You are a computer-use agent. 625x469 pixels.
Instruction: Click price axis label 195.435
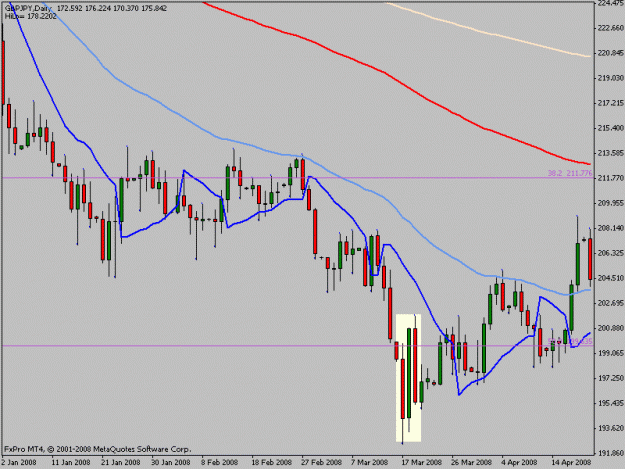[610, 403]
